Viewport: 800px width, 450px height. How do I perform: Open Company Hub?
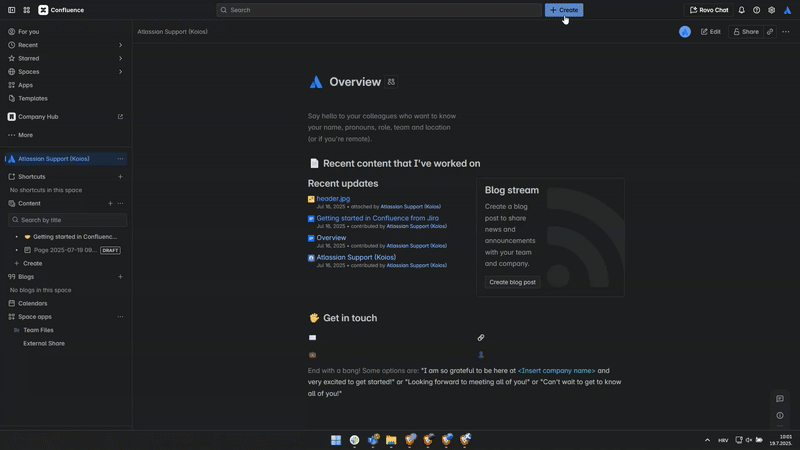(38, 117)
